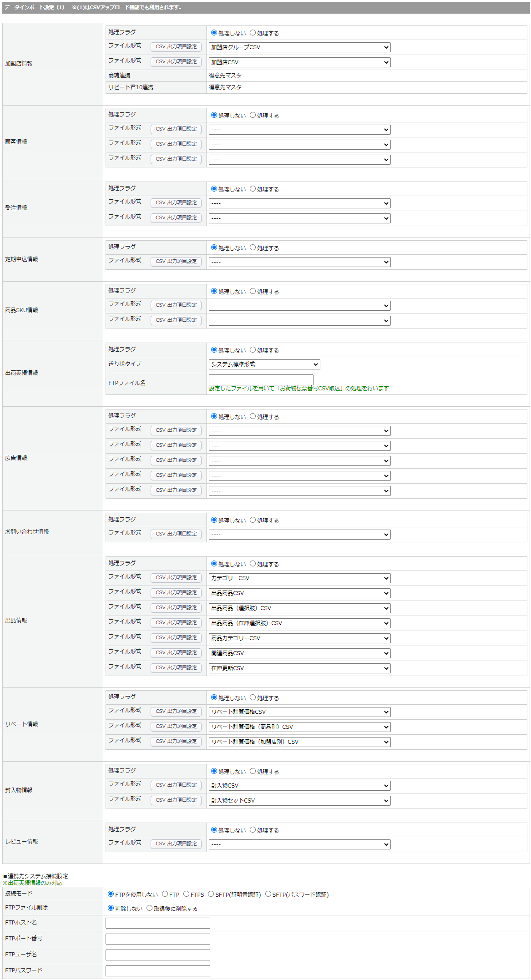Enable 処理する for リベート情報
The image size is (531, 980).
(x=253, y=697)
